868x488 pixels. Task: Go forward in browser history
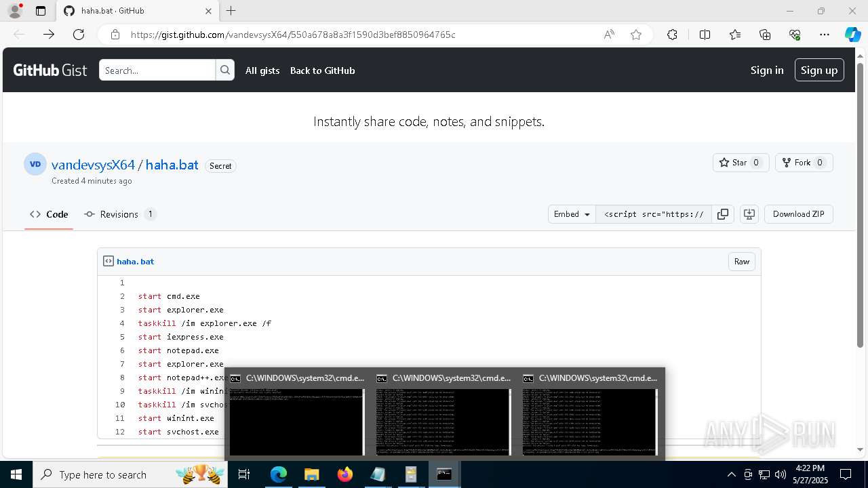[x=49, y=35]
